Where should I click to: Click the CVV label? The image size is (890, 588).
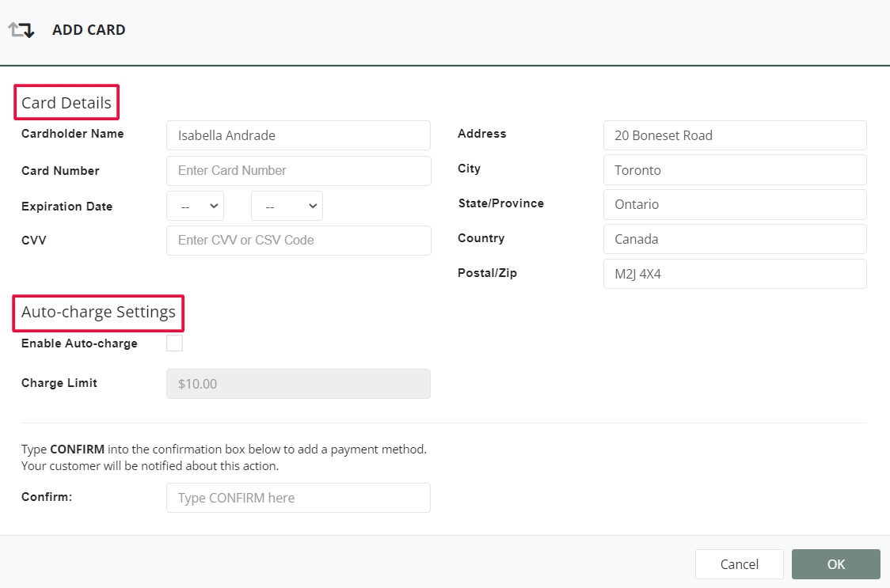pos(33,240)
